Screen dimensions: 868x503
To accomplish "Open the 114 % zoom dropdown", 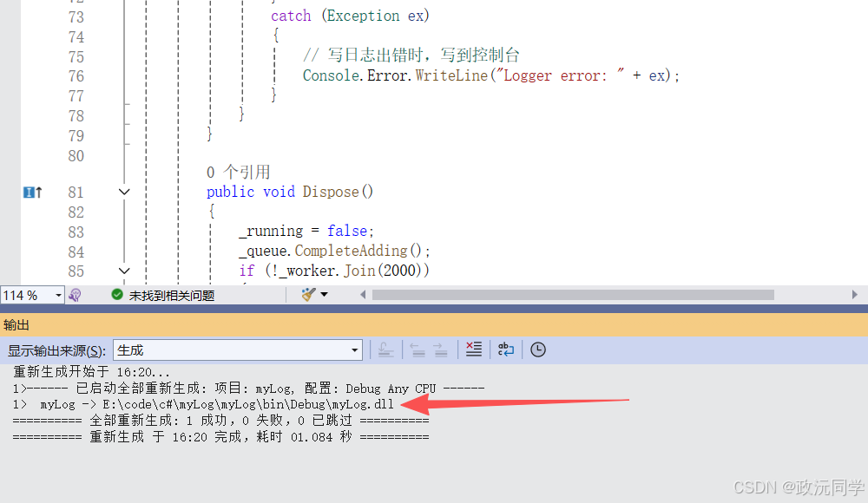I will pyautogui.click(x=58, y=296).
